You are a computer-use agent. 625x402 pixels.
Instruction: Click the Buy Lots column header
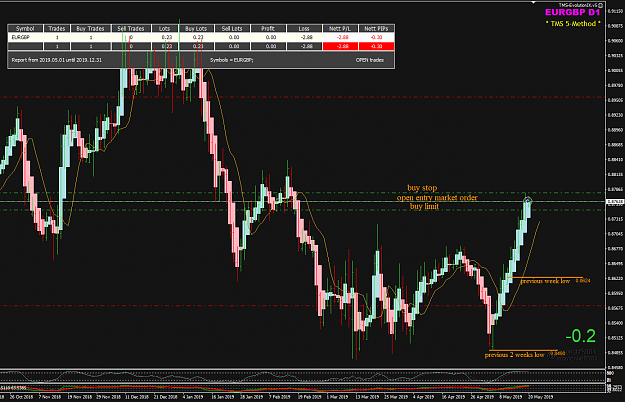(196, 28)
